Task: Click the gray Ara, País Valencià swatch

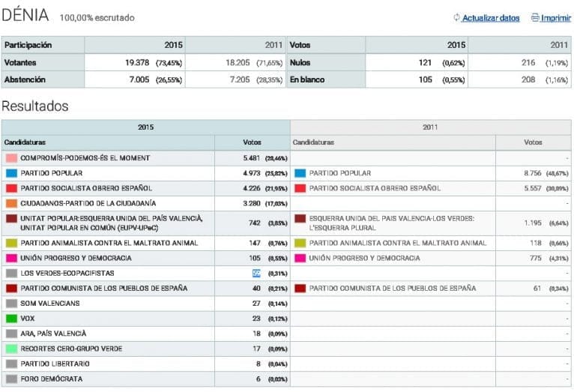Action: [11, 334]
